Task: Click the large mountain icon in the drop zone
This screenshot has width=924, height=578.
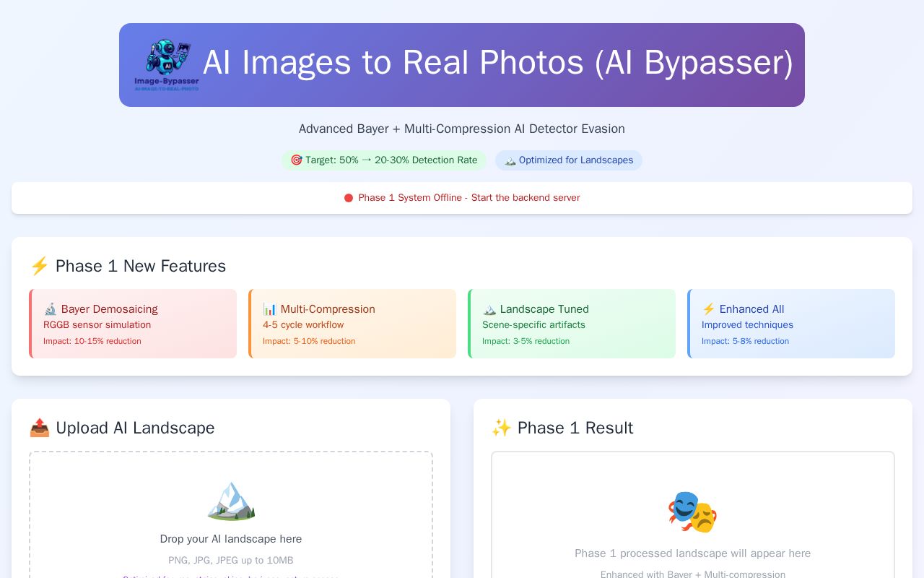Action: tap(231, 500)
